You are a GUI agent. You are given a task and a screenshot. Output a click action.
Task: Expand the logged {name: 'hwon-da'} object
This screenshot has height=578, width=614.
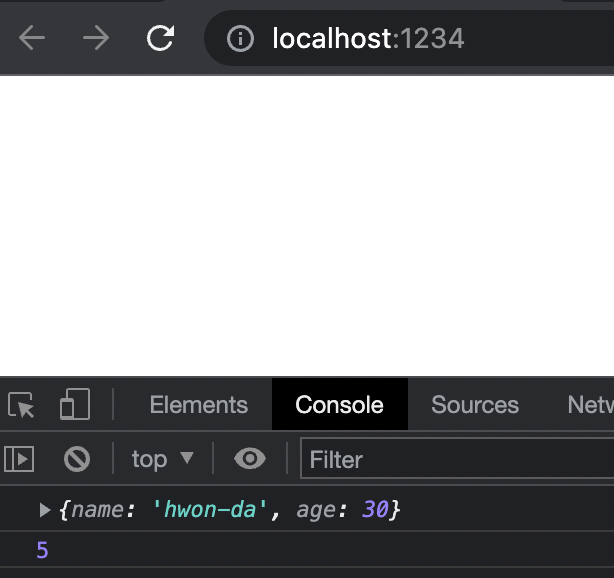click(x=45, y=510)
